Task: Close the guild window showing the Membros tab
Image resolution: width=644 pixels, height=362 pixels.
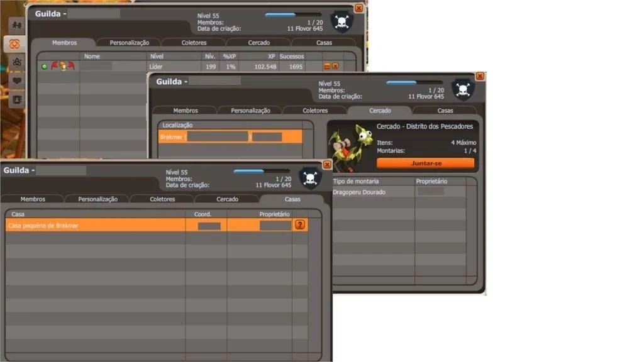Action: pyautogui.click(x=358, y=8)
